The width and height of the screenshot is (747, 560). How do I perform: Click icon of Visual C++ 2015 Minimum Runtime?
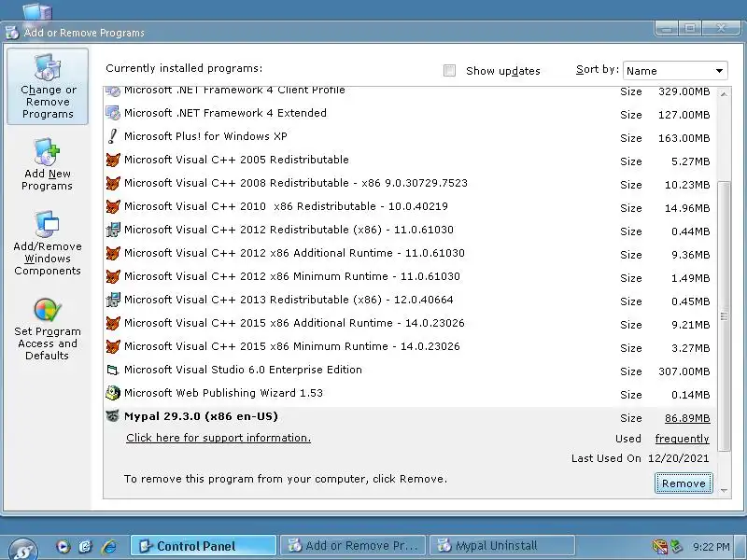point(113,346)
